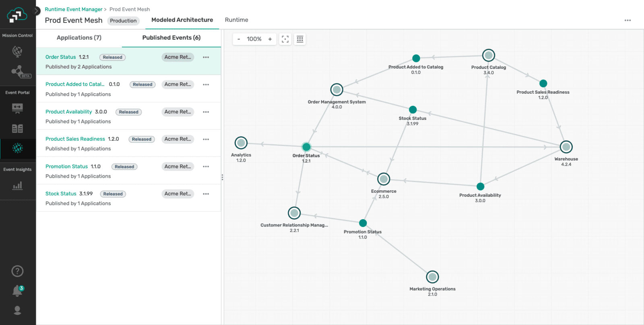Viewport: 644px width, 325px height.
Task: Open more options for Order Status event
Action: 206,57
